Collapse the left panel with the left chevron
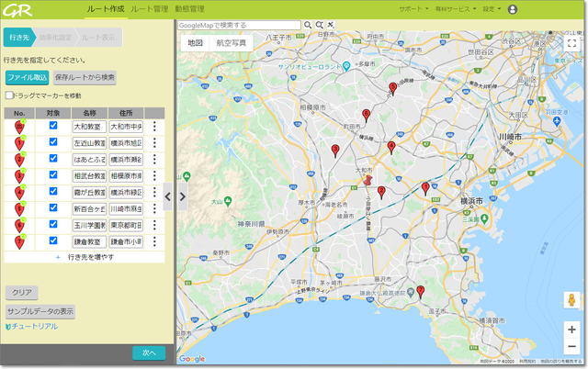Screen dimensions: 588x369 point(167,196)
